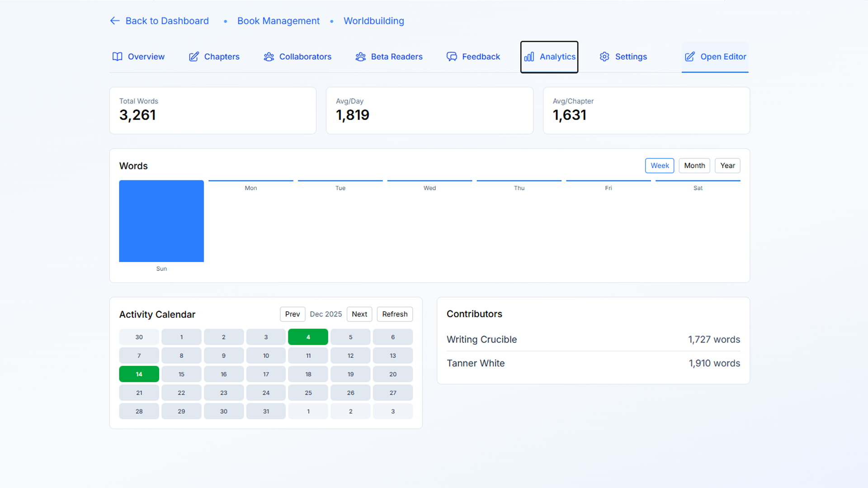
Task: Enable the Year chart view
Action: pos(727,165)
